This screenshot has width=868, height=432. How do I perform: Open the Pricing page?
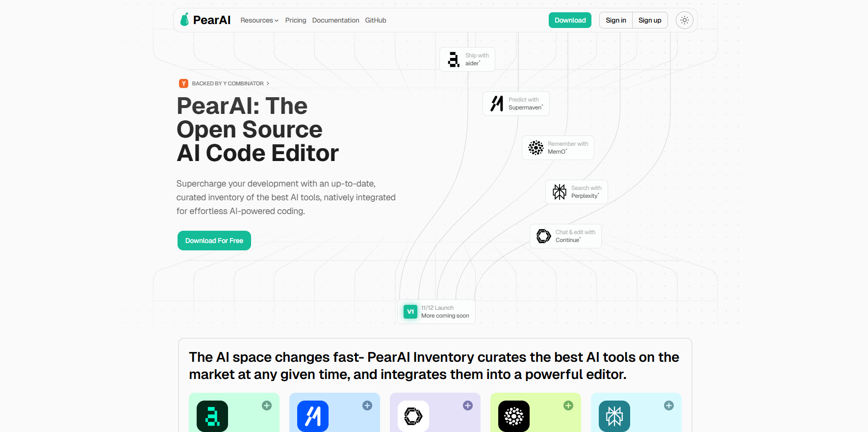point(296,20)
